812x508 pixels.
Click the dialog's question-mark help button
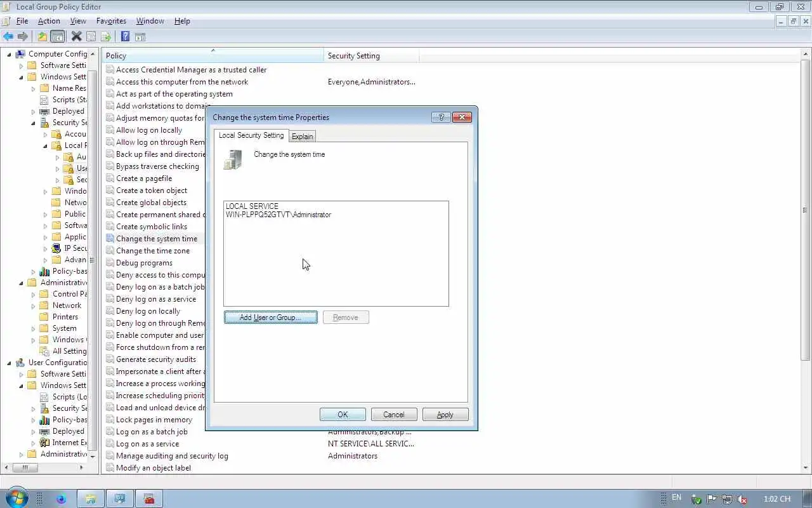coord(441,117)
